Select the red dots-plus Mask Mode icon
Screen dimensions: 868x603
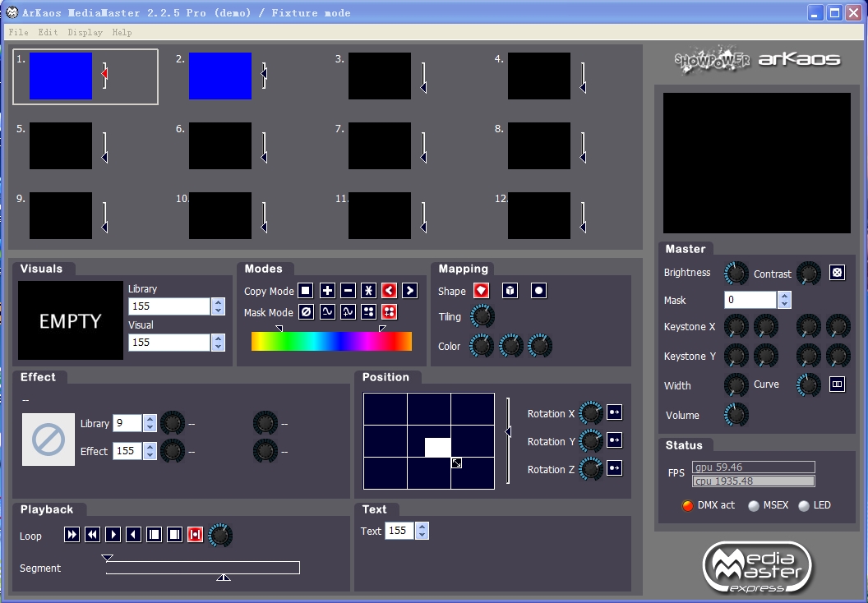point(389,312)
